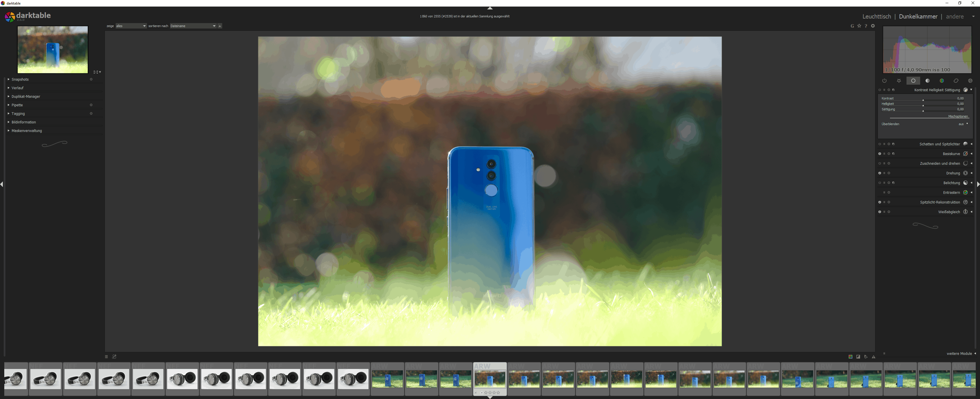Show favorite modules group (star icon tab)
This screenshot has height=399, width=980.
[899, 81]
